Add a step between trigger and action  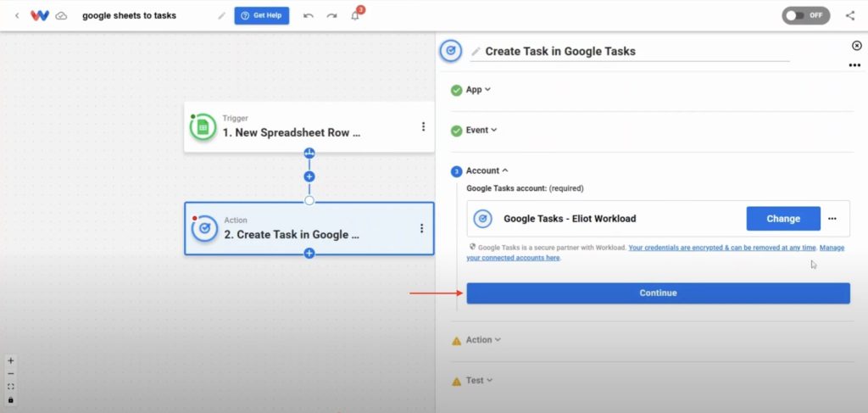[309, 177]
